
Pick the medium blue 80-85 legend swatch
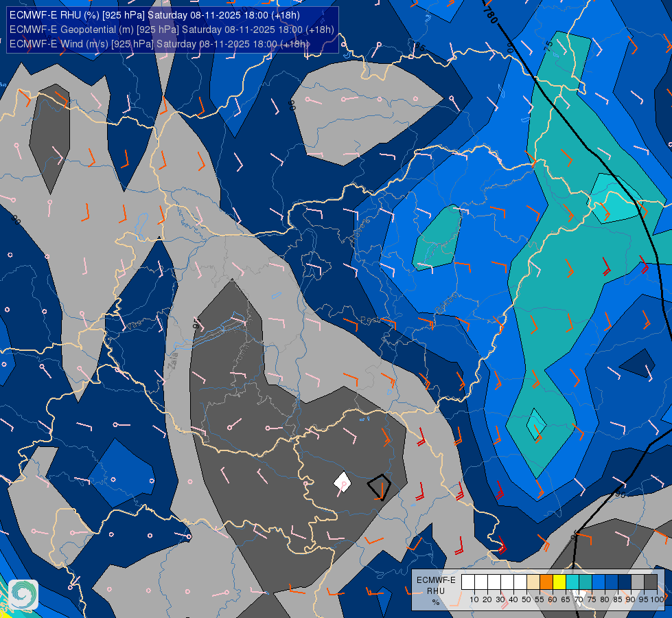pos(612,582)
